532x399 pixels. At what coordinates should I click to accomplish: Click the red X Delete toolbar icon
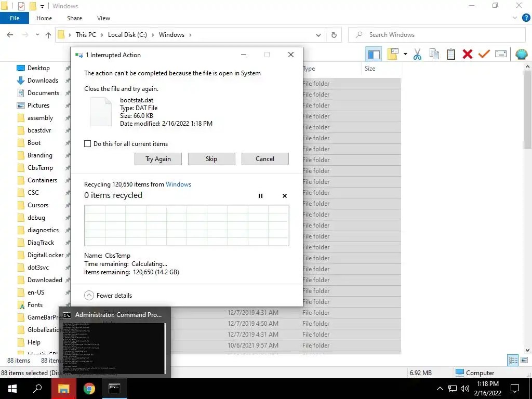[x=468, y=54]
